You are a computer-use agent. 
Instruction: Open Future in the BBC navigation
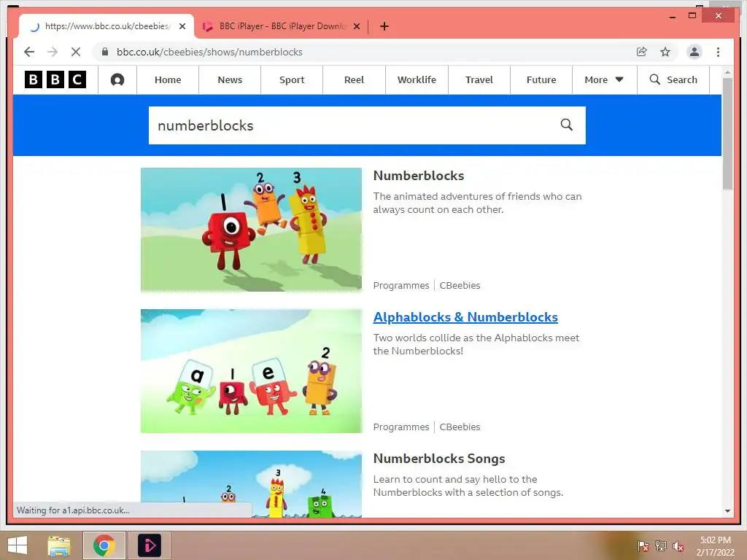541,79
